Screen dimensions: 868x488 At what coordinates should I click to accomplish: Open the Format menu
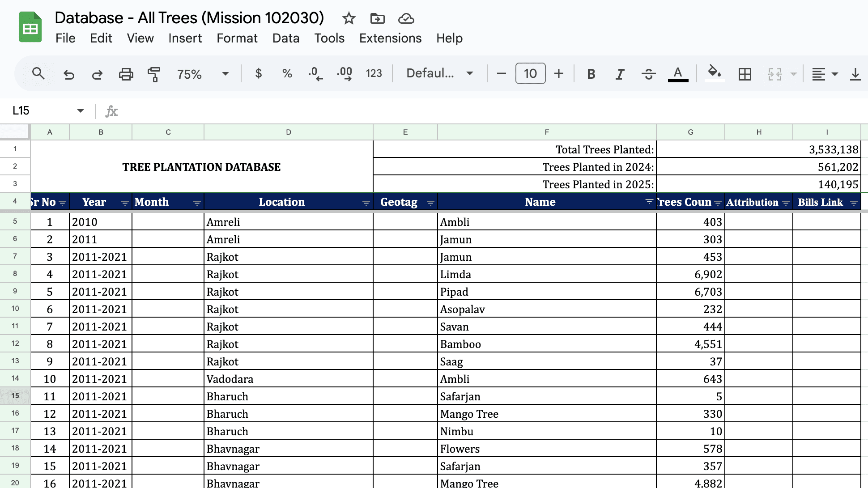click(237, 38)
